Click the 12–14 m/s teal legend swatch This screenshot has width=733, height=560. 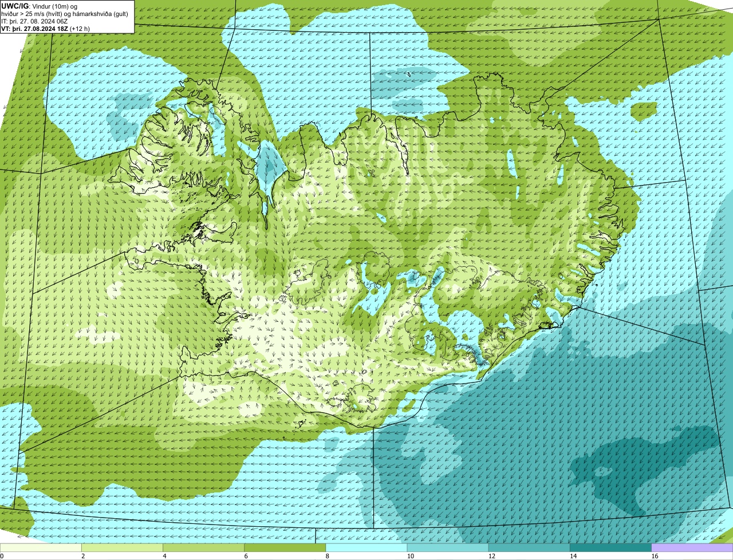tap(529, 548)
